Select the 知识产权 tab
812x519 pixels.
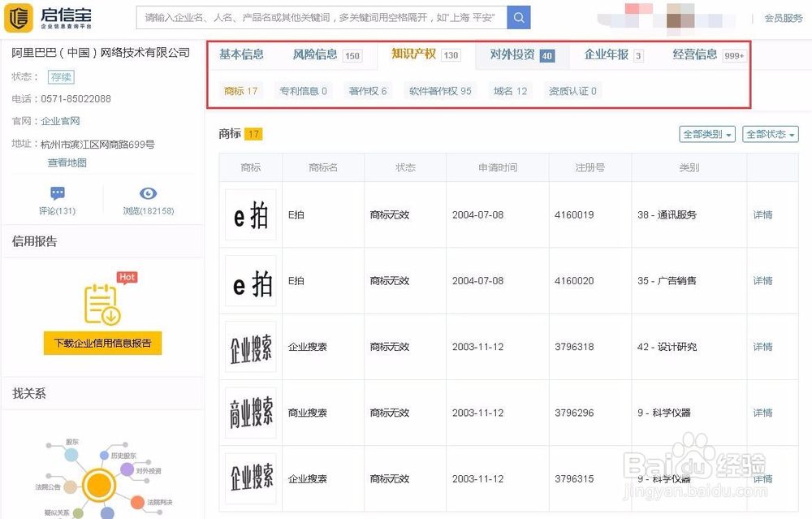click(425, 54)
